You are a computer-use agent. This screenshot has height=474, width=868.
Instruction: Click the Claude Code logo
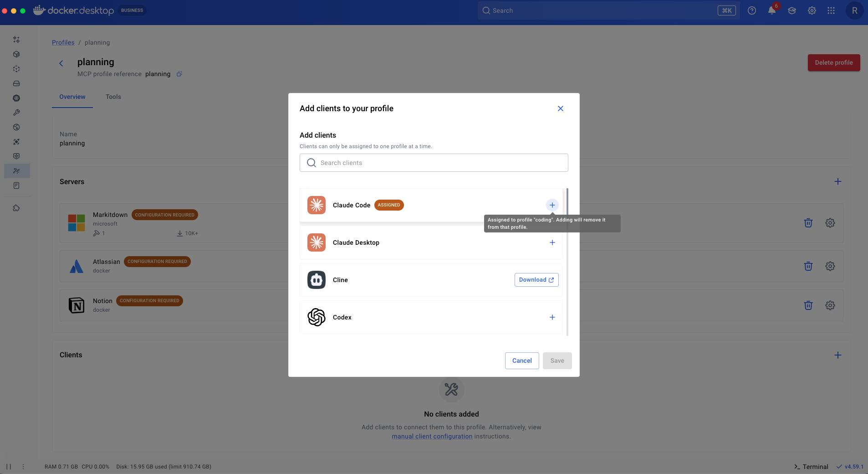[317, 205]
